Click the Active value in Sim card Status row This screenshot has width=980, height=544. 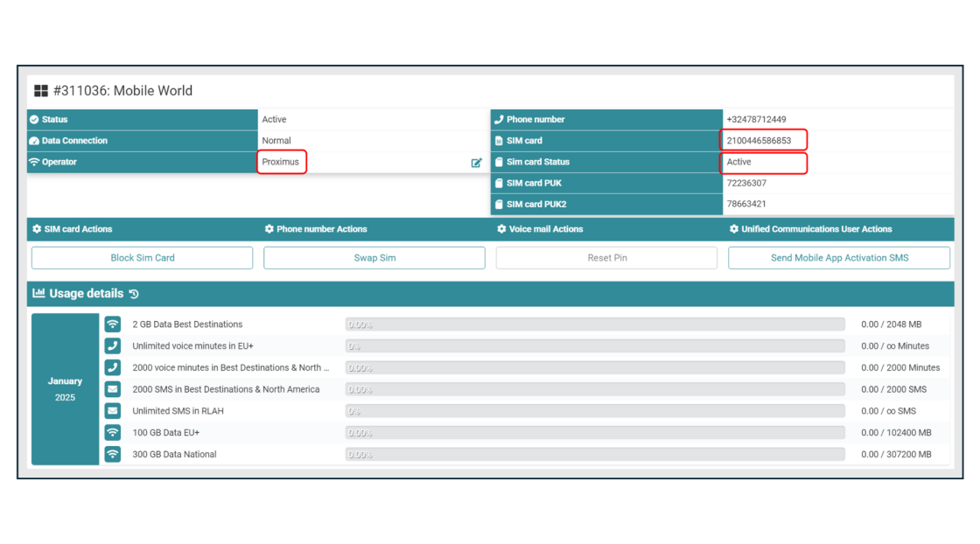[738, 162]
